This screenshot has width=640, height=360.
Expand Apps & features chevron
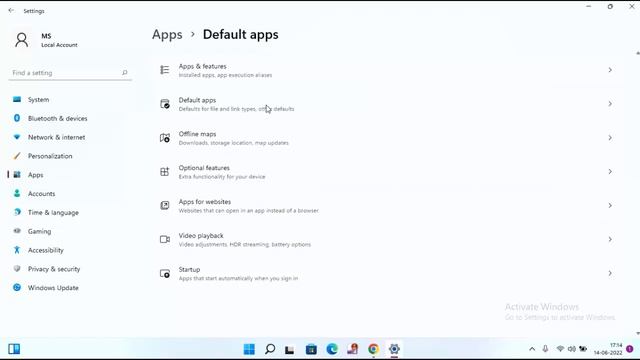[610, 70]
